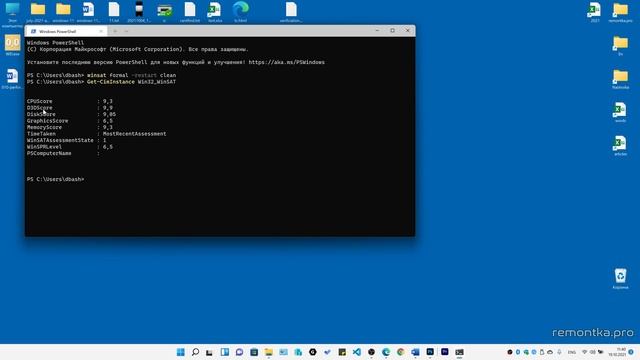This screenshot has height=360, width=640.
Task: Click the microphone tray icon
Action: [559, 352]
